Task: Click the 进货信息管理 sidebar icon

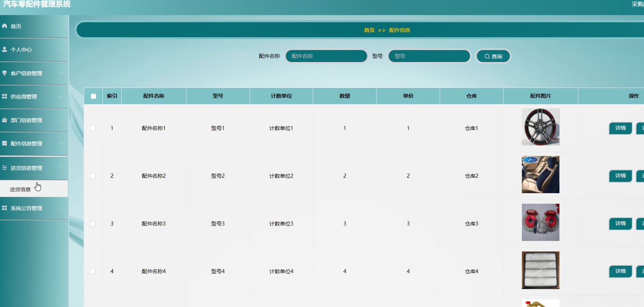Action: (x=5, y=168)
